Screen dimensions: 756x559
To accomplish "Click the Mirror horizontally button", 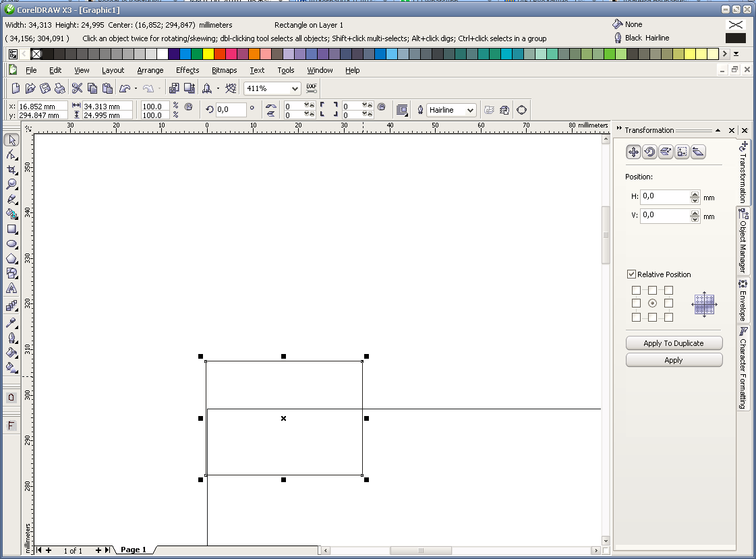I will tap(271, 106).
